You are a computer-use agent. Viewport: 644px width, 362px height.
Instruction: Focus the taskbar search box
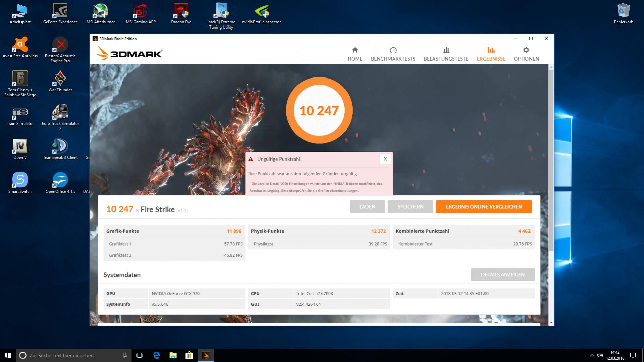click(x=74, y=355)
